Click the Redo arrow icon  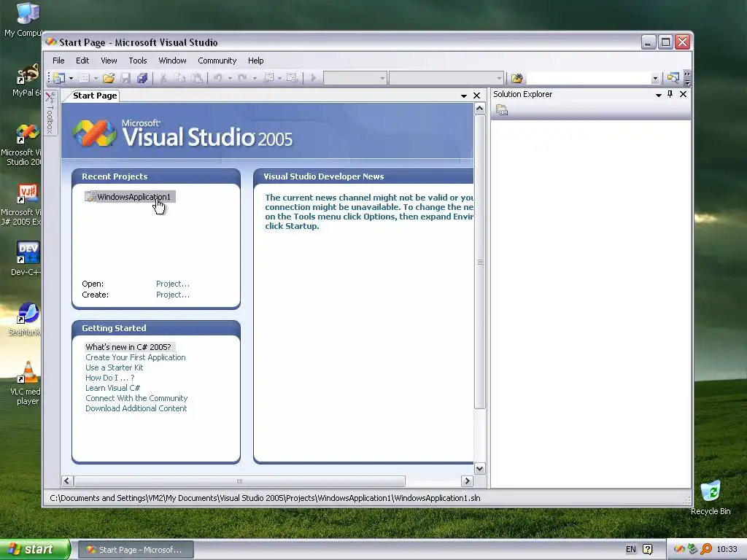coord(242,77)
